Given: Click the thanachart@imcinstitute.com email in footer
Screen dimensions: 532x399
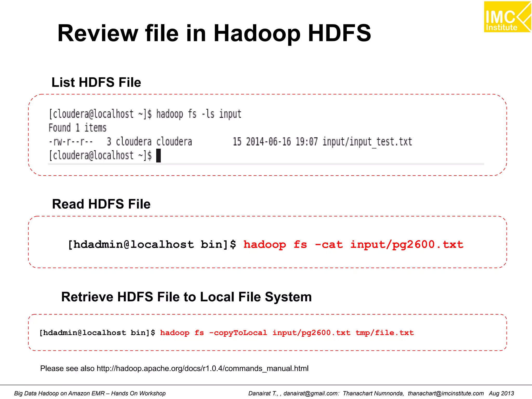Looking at the screenshot, I should 446,393.
